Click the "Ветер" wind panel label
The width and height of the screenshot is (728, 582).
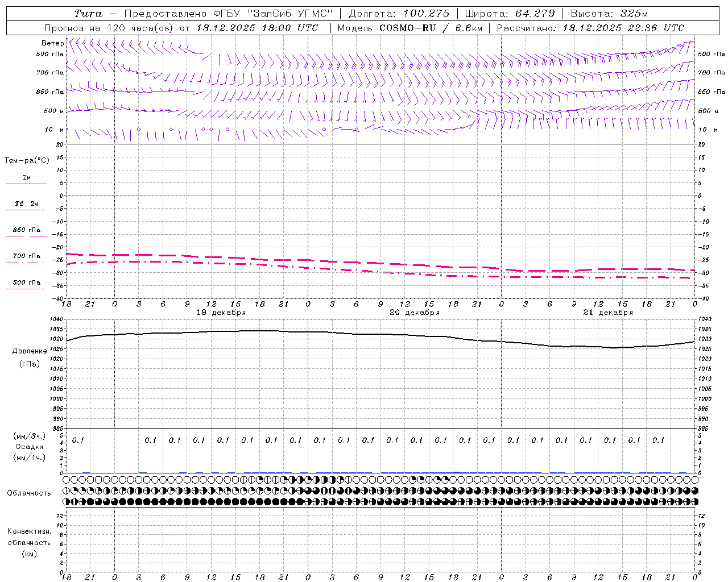[x=52, y=43]
